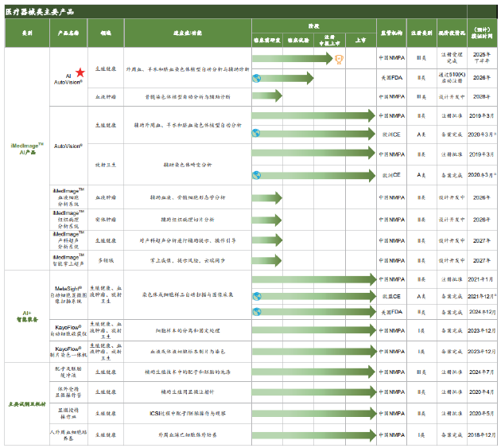Click the 阶段 header cell
This screenshot has width=501, height=448.
[x=314, y=26]
